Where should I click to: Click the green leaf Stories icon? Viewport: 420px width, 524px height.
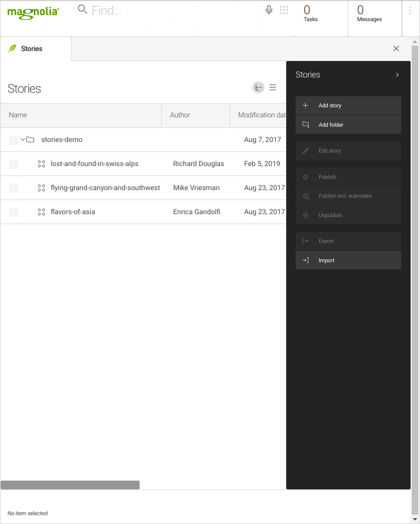coord(12,49)
